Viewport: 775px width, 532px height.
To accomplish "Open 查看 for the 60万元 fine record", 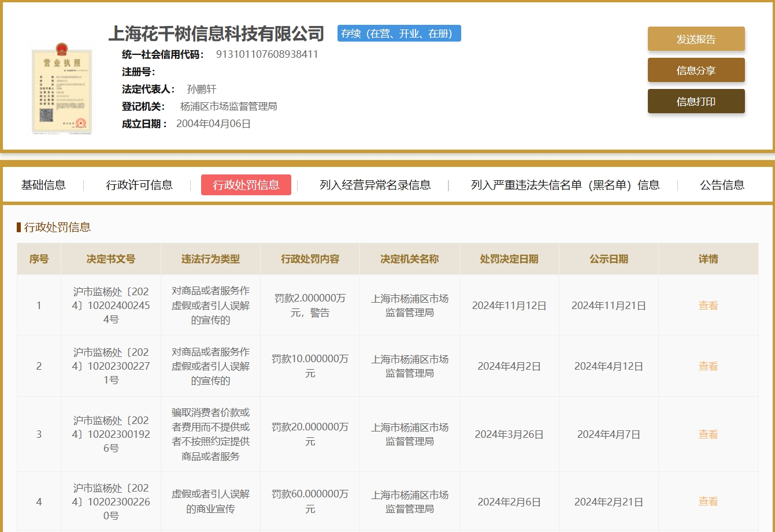I will (708, 501).
